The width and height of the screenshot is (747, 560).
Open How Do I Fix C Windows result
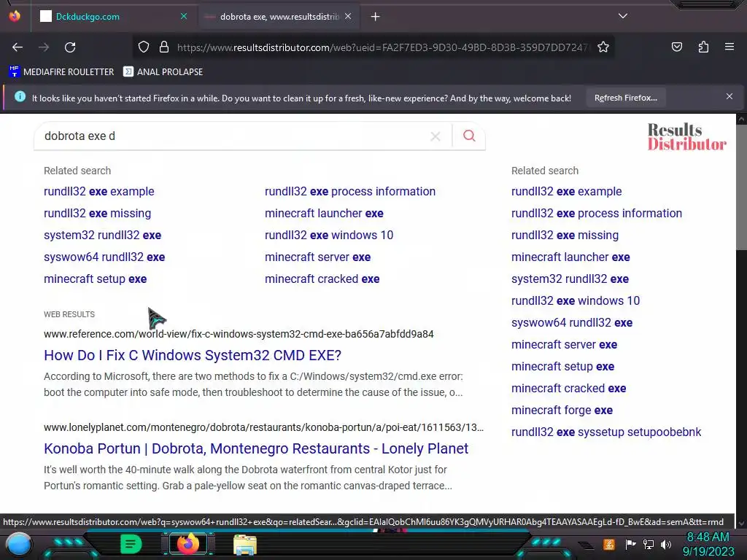coord(193,355)
